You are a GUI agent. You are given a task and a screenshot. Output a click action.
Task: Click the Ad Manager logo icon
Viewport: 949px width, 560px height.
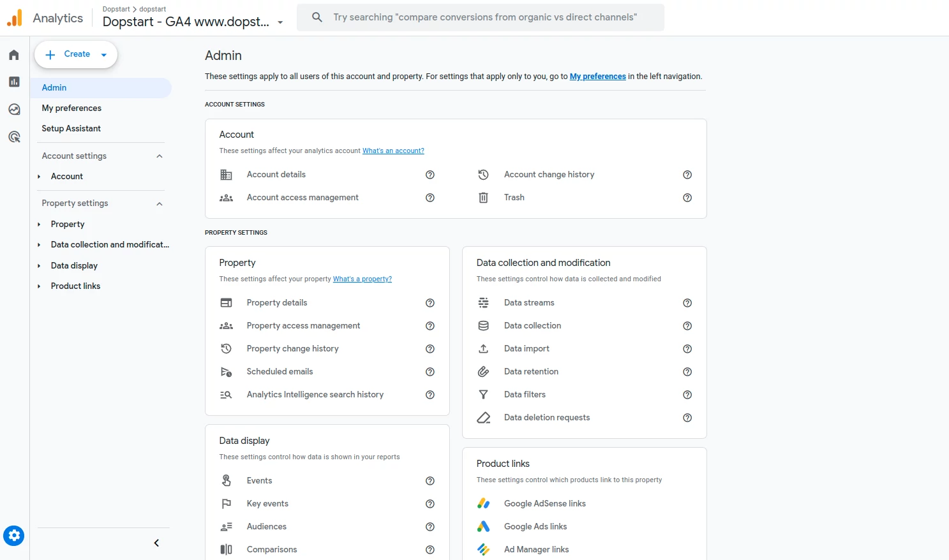point(484,550)
